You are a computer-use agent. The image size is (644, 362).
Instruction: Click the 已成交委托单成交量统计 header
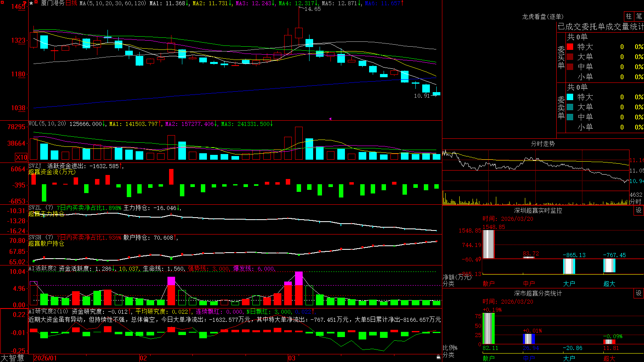(601, 27)
